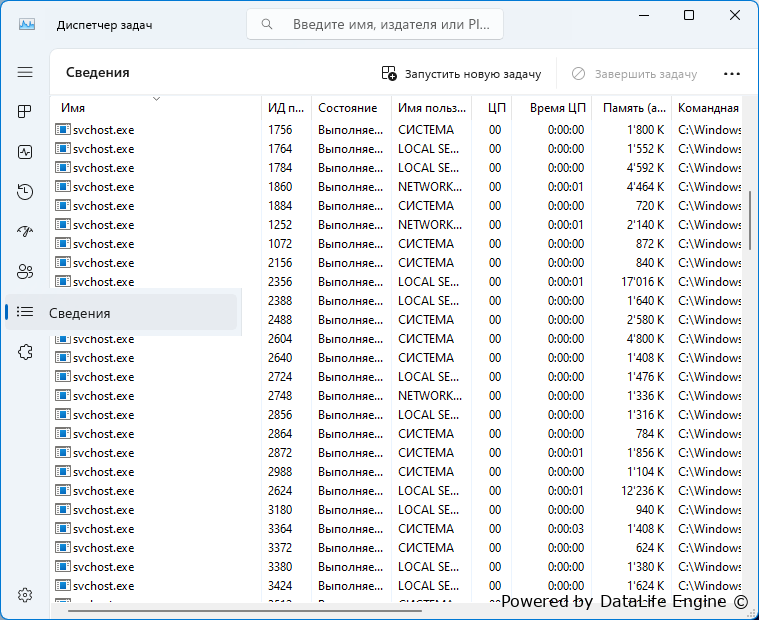Open the Services puzzle icon page
This screenshot has width=759, height=620.
coord(25,352)
